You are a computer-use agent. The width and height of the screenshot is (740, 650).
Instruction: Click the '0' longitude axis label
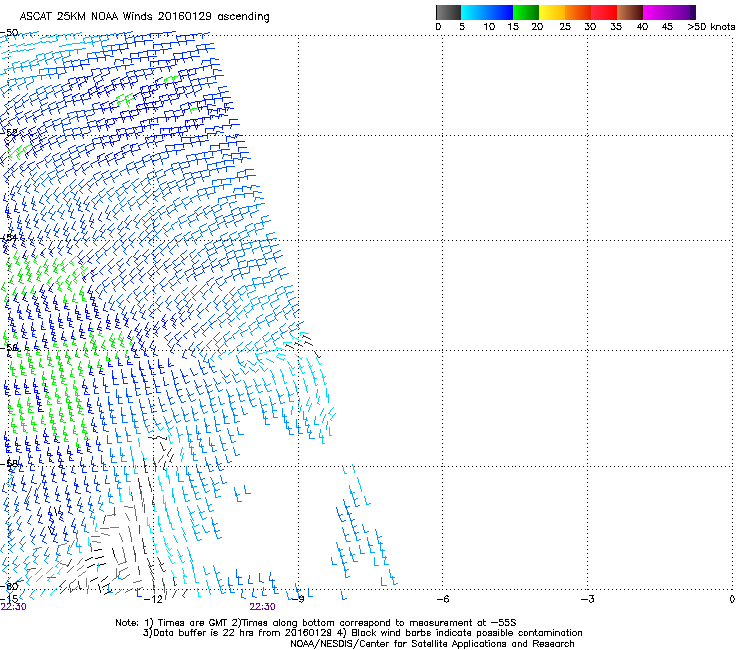coord(732,599)
